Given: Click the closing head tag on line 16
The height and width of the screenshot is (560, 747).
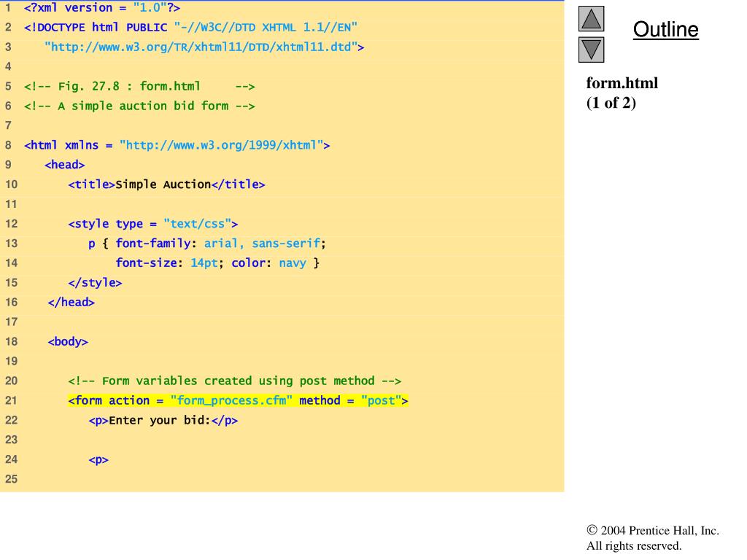Looking at the screenshot, I should point(71,303).
